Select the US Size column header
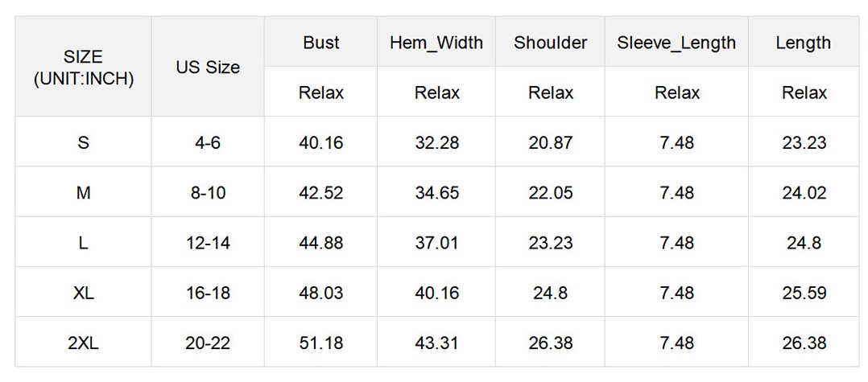The height and width of the screenshot is (382, 868). (x=208, y=68)
